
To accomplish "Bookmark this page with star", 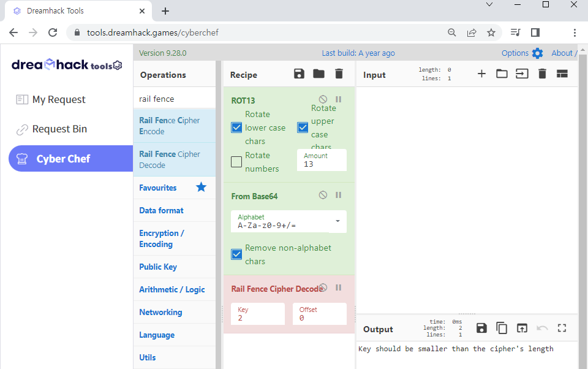I will coord(491,32).
